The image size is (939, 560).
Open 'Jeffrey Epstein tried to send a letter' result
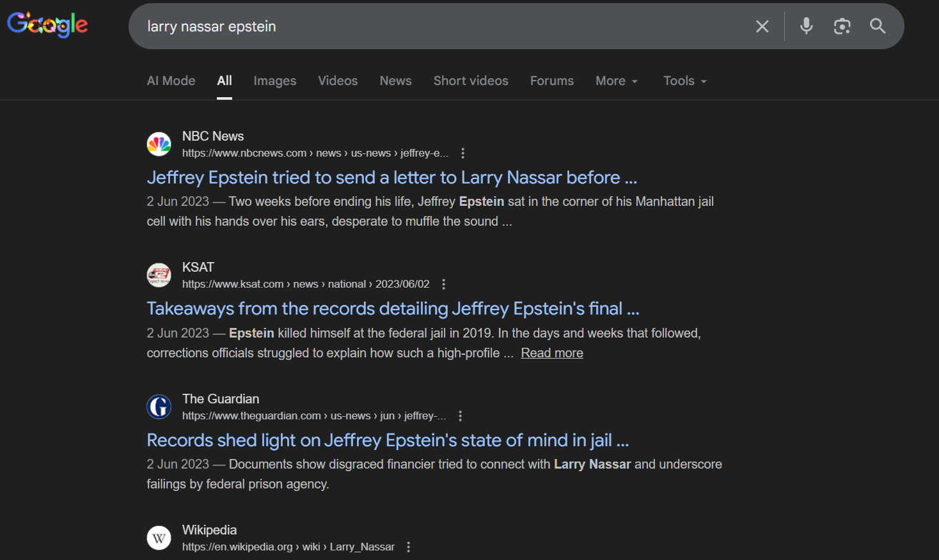pyautogui.click(x=392, y=178)
